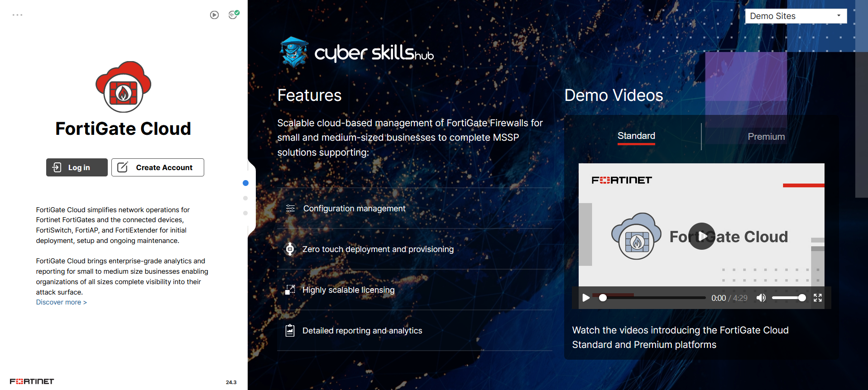The image size is (868, 390).
Task: Select the third carousel page dot
Action: pyautogui.click(x=245, y=213)
